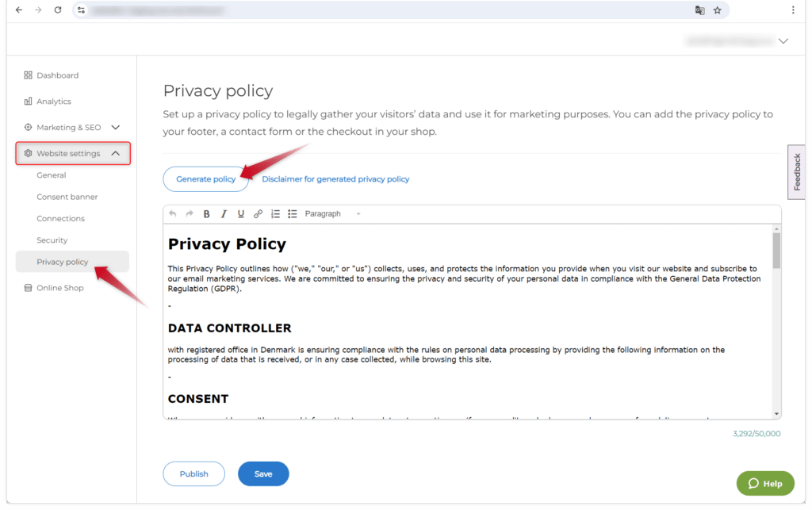Redo the edit in the editor

coord(190,214)
